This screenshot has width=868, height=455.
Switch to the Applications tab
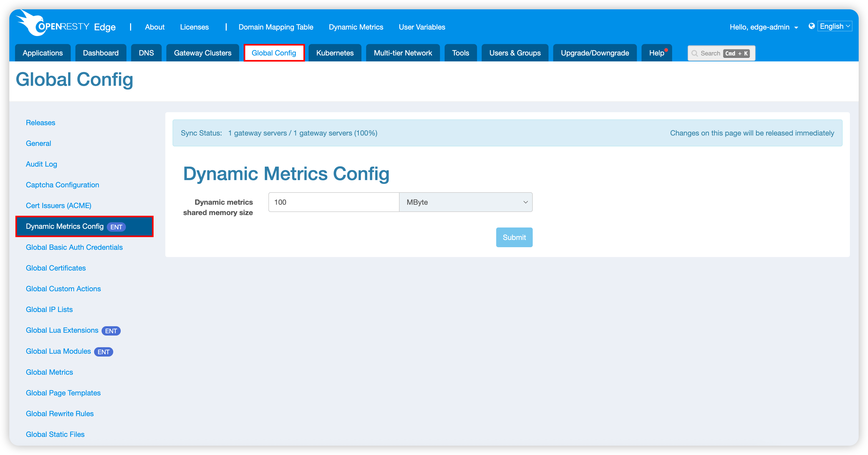click(43, 53)
